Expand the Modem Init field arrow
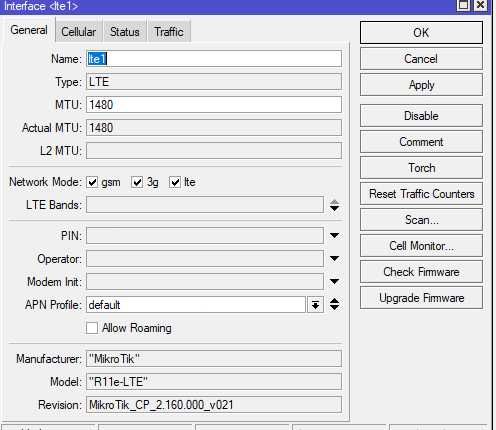The width and height of the screenshot is (496, 430). [x=334, y=282]
